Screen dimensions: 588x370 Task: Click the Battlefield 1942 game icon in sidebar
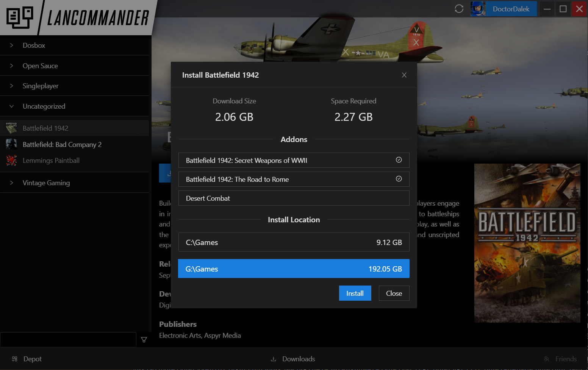point(11,128)
